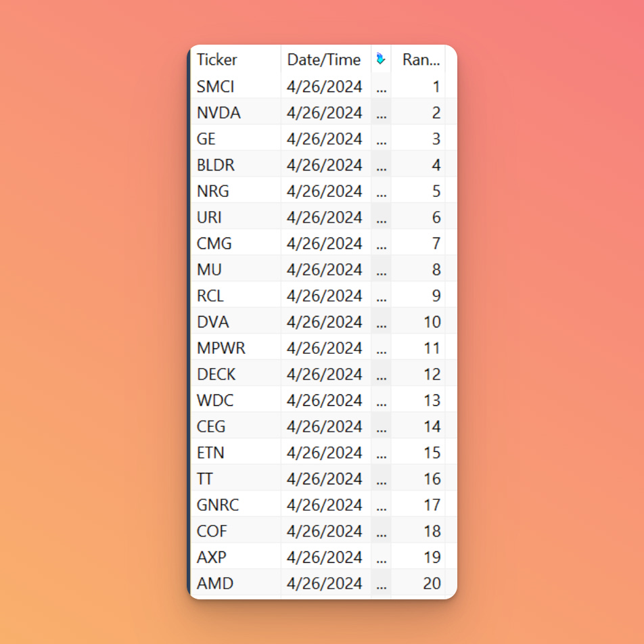The image size is (644, 644).
Task: Click the date cell in the DECK row
Action: (x=325, y=373)
